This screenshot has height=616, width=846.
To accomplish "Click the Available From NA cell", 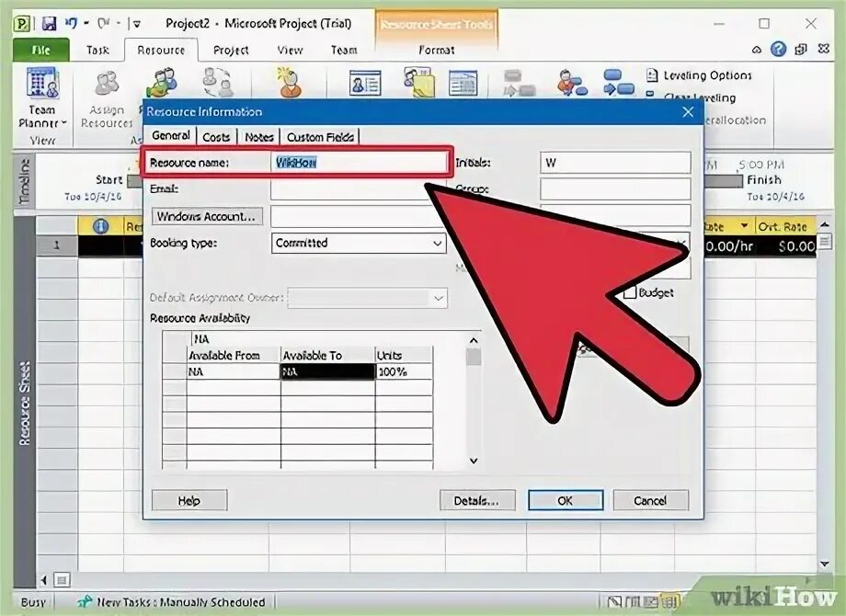I will click(x=233, y=371).
